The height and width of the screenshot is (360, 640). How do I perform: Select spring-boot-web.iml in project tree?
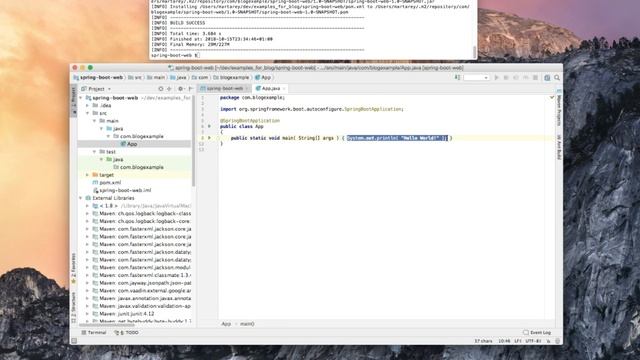tap(122, 191)
